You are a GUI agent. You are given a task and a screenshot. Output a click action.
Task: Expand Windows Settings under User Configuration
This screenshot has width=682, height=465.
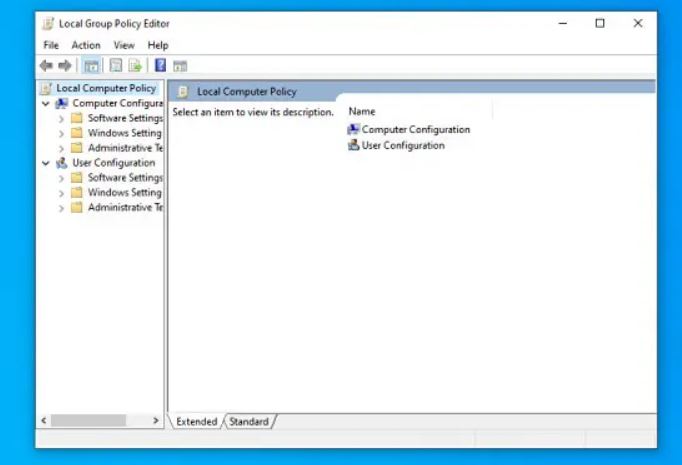pos(61,193)
